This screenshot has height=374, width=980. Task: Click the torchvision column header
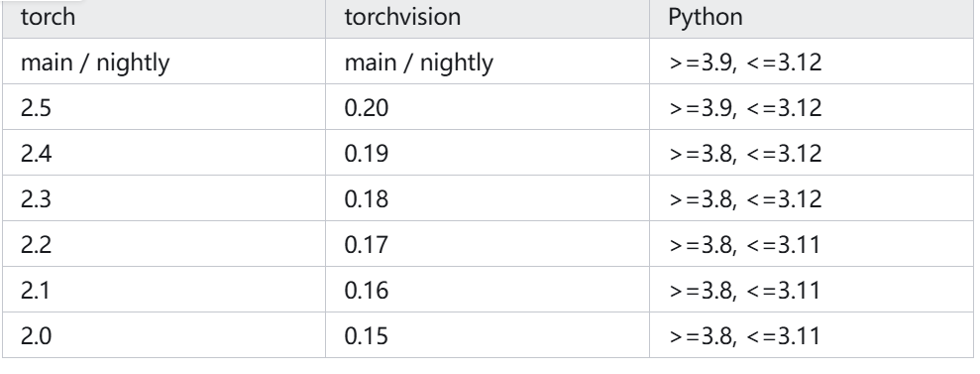pos(488,17)
